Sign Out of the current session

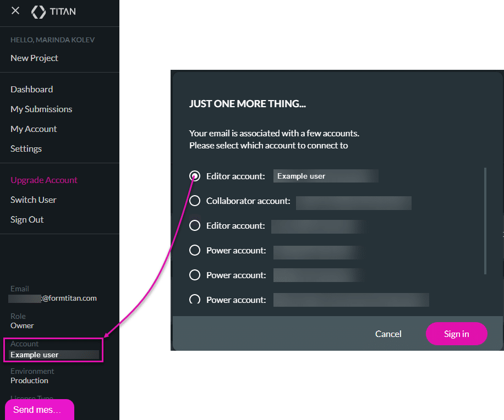point(27,219)
